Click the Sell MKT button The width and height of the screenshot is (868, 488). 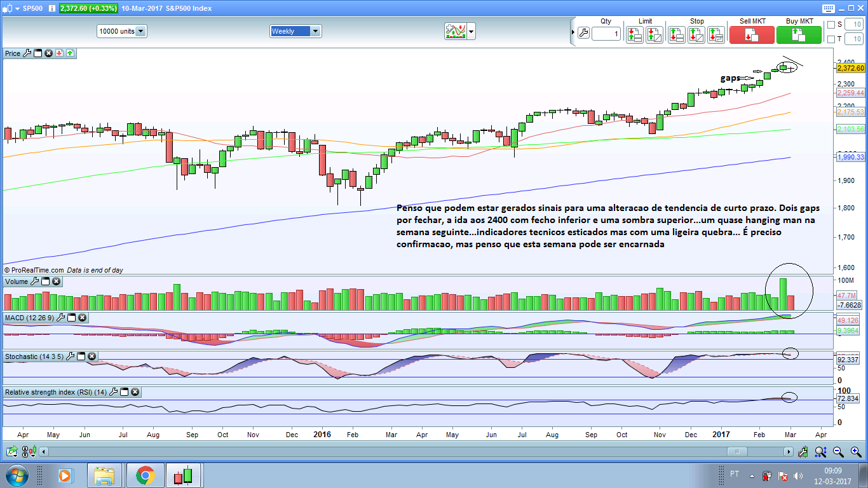[751, 34]
